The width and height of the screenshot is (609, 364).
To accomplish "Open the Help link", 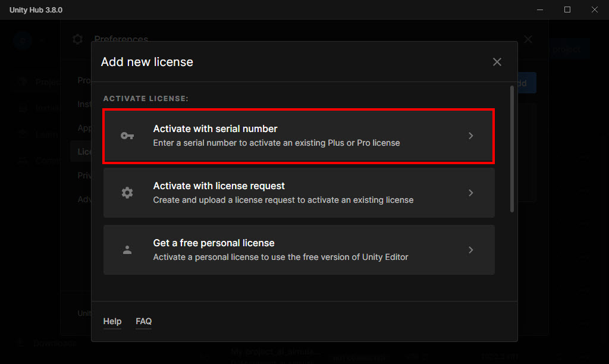I will 112,321.
